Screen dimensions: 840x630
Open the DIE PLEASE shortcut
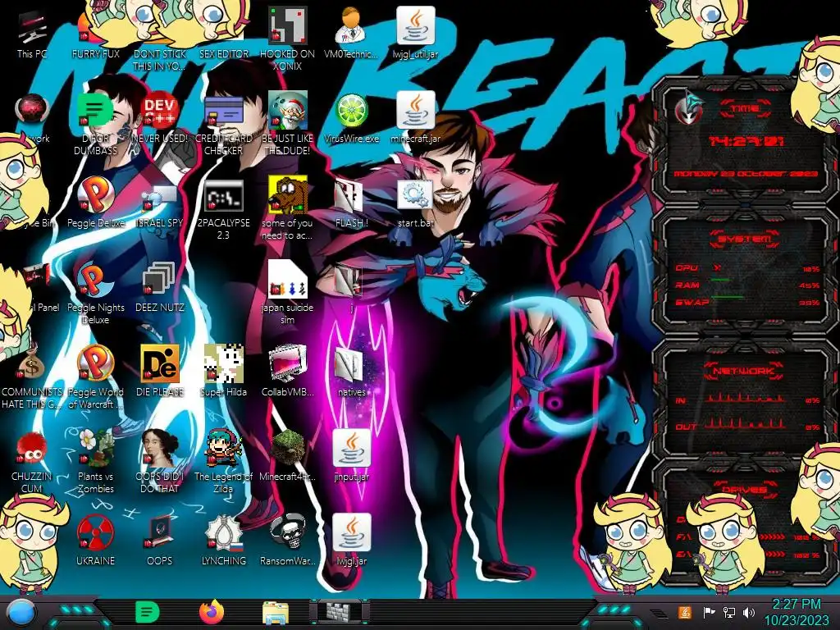(x=160, y=371)
